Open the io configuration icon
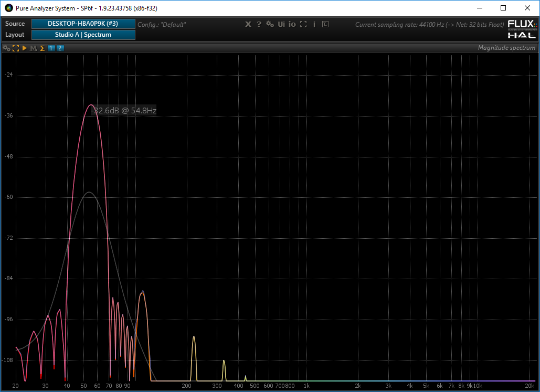This screenshot has width=540, height=392. point(292,25)
